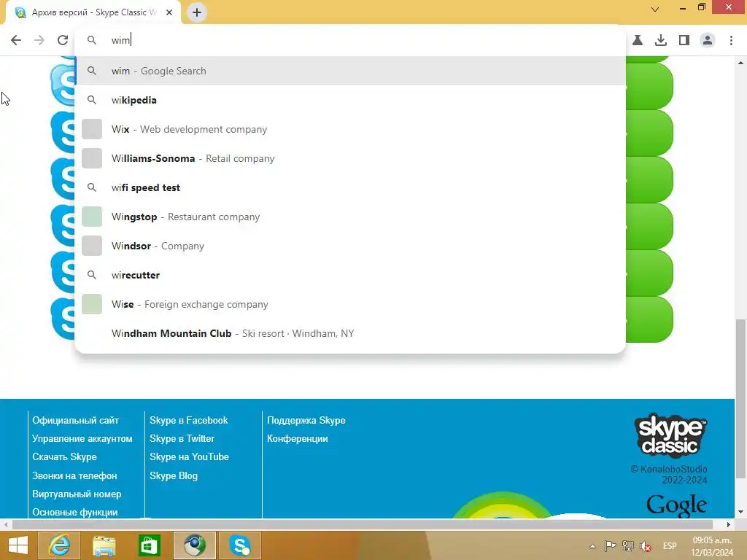Pick the Williams-Sonoma suggestion

(349, 158)
